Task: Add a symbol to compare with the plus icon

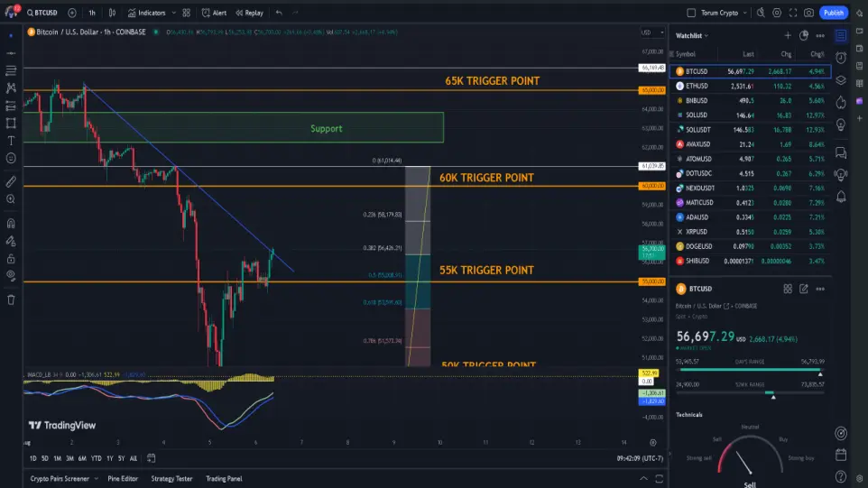Action: coord(72,13)
